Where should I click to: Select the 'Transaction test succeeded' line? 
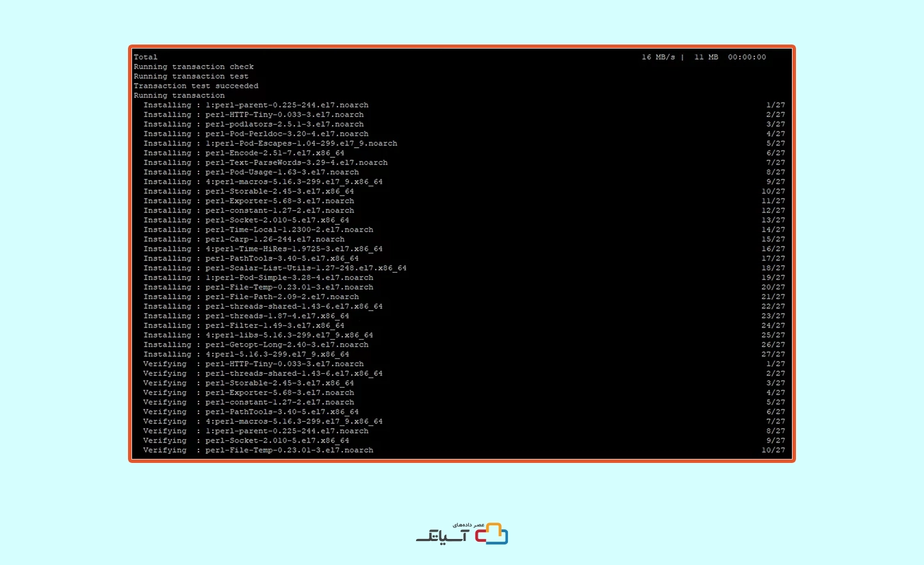[196, 86]
